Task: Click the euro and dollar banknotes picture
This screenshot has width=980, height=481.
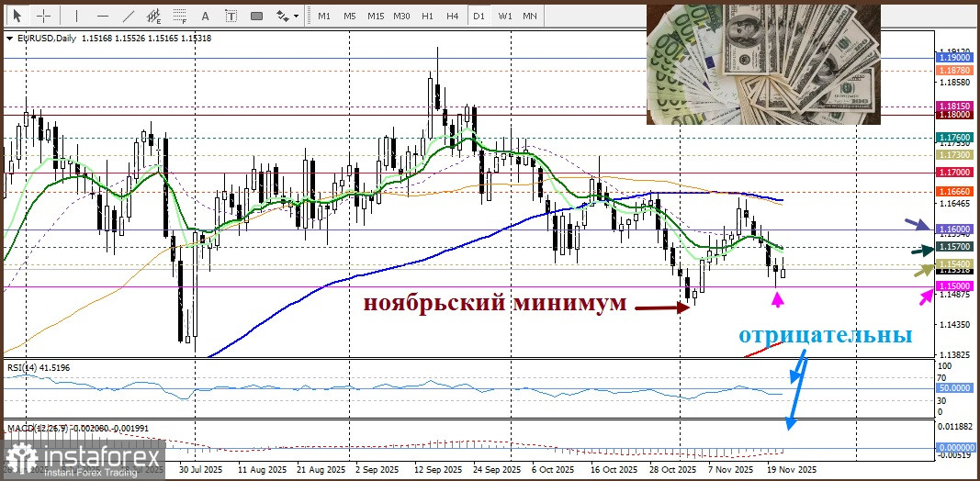Action: (763, 64)
